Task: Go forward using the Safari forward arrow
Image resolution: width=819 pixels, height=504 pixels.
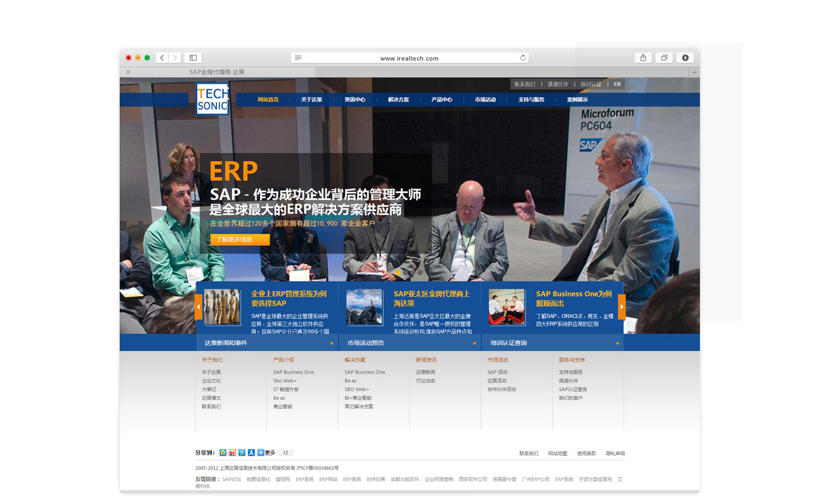Action: [175, 57]
